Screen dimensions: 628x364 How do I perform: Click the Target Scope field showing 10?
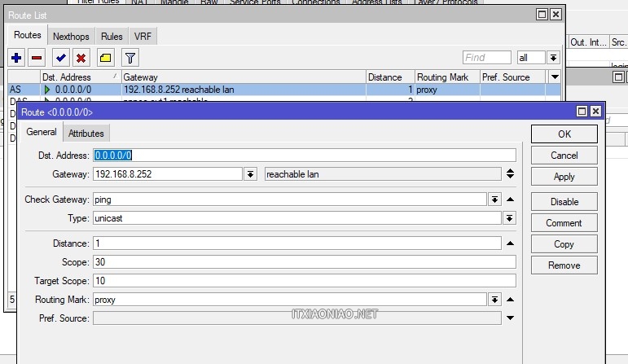(305, 281)
